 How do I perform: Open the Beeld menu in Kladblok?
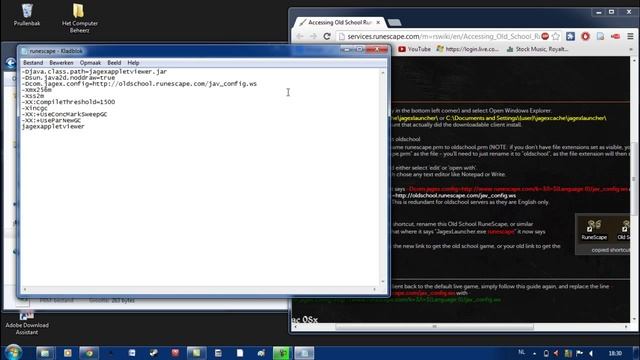[114, 63]
